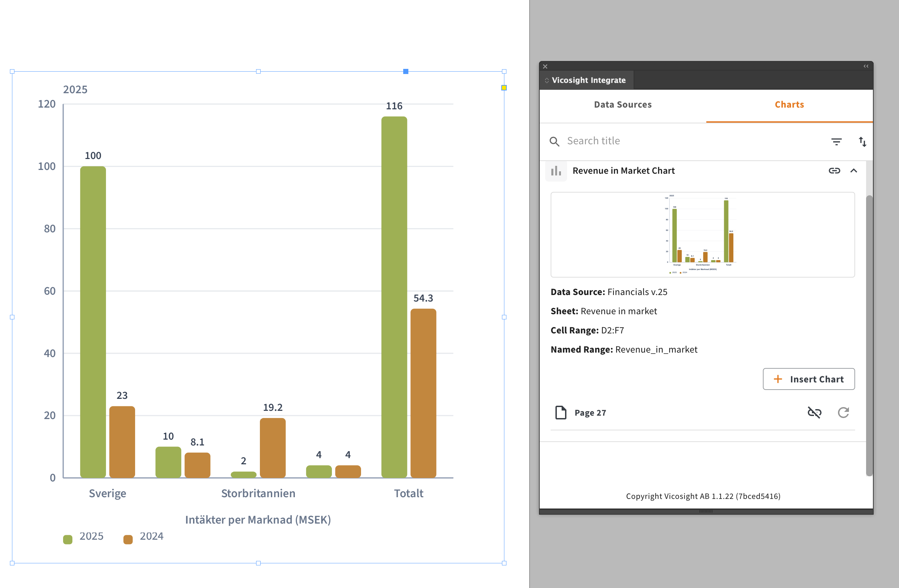899x588 pixels.
Task: Click the Sverige axis label
Action: click(107, 493)
